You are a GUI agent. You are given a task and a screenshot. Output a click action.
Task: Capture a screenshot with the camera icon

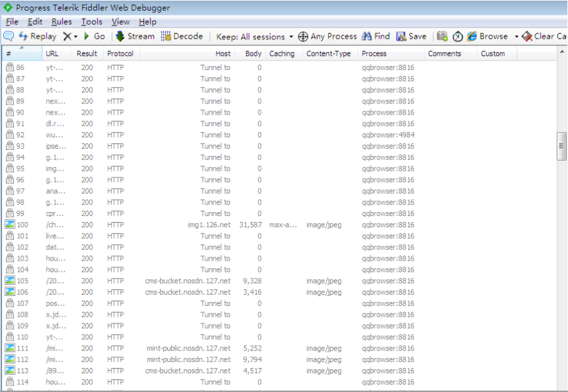click(x=441, y=37)
